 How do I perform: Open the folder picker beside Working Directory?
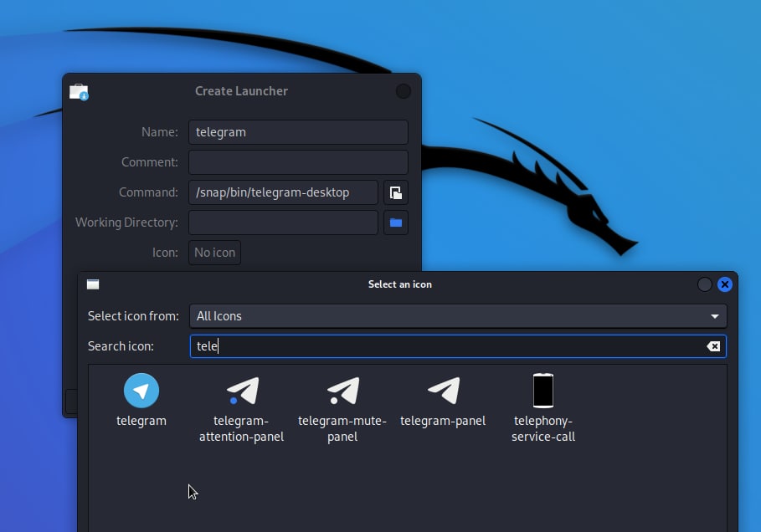[x=395, y=222]
